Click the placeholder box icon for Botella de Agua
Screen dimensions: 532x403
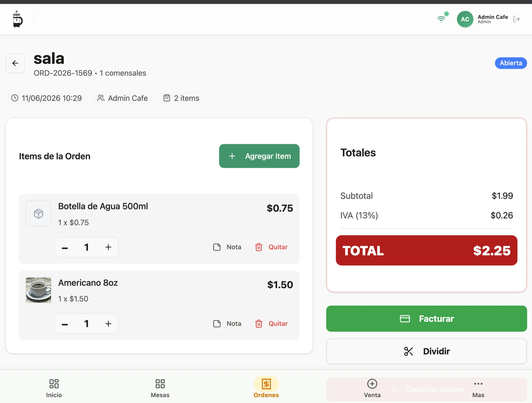click(39, 214)
